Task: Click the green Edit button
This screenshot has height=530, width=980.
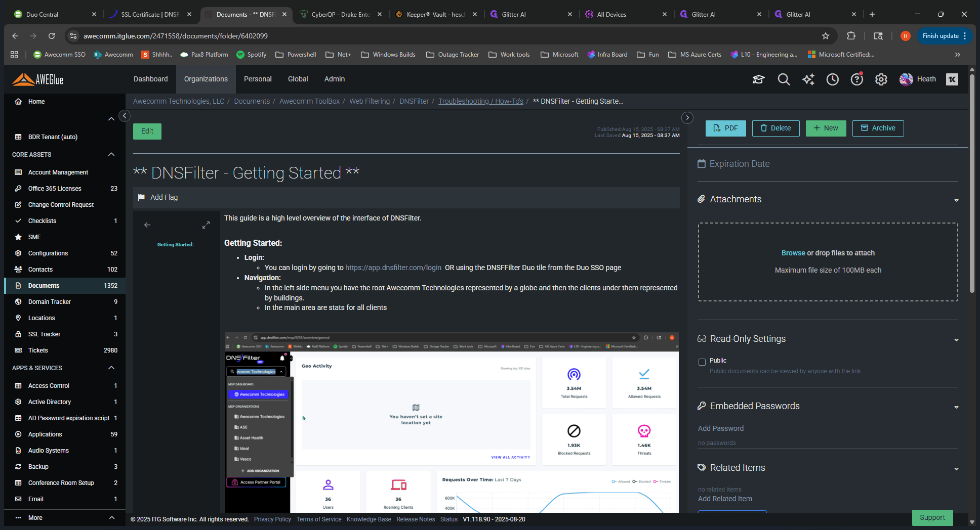Action: tap(147, 131)
